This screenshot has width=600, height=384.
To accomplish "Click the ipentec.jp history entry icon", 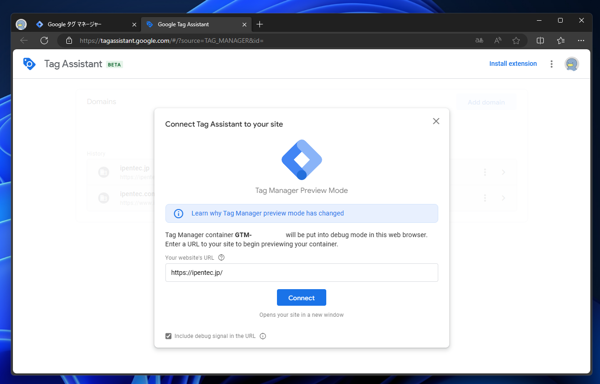I will [x=104, y=172].
